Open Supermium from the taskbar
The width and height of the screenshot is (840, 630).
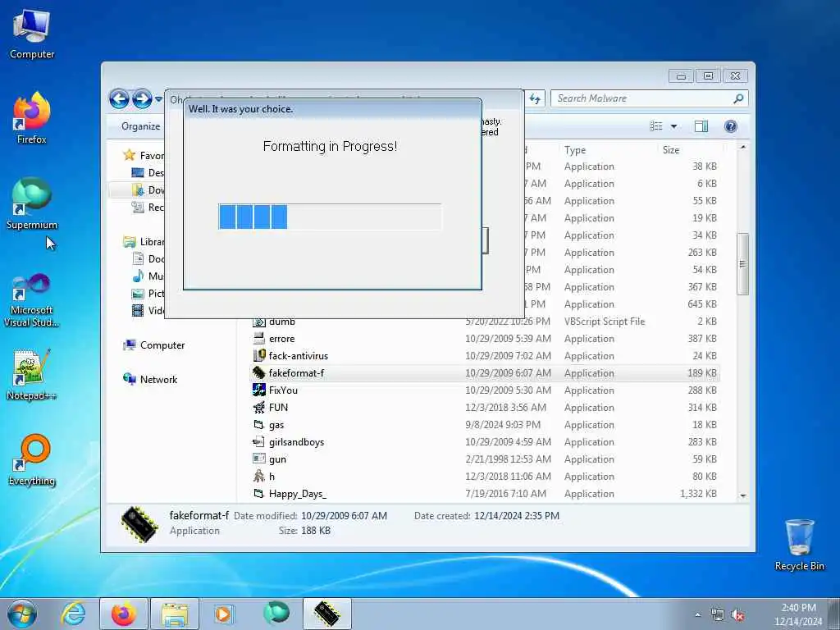(x=276, y=614)
